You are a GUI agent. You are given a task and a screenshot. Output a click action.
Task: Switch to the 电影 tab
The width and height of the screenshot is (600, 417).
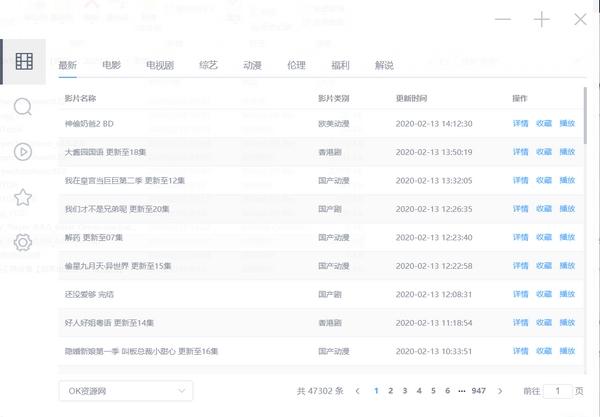(x=111, y=65)
